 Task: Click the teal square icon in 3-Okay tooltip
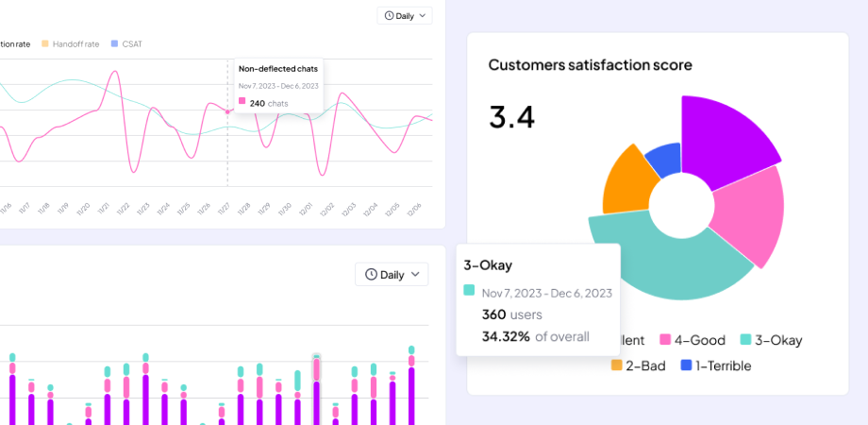point(469,292)
